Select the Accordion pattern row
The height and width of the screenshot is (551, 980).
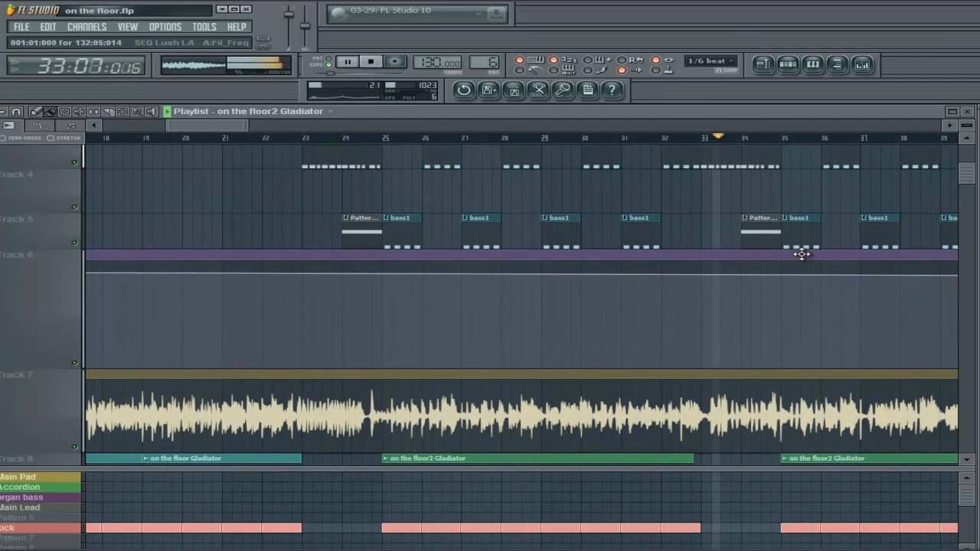[40, 487]
